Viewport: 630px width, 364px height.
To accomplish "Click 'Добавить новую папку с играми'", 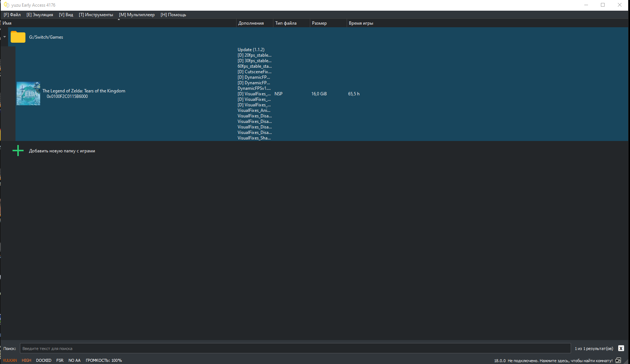I will tap(62, 151).
